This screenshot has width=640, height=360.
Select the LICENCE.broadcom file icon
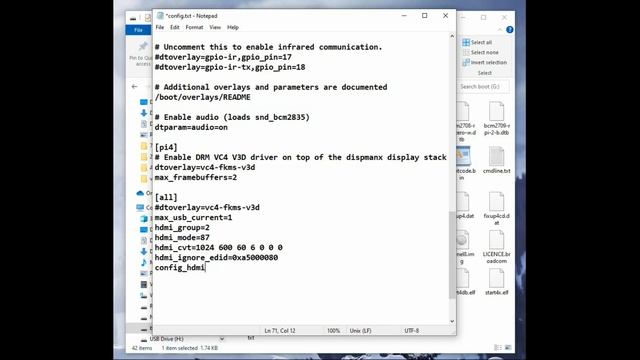(x=496, y=246)
